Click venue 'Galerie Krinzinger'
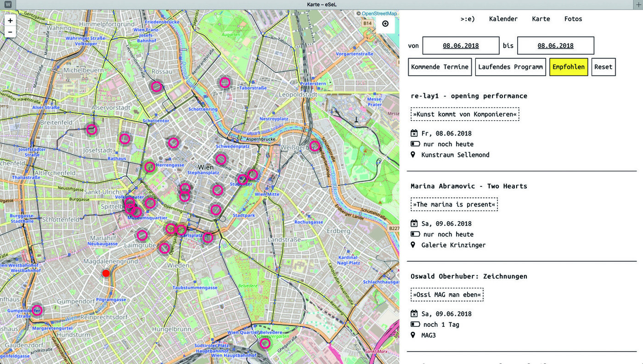643x364 pixels. 454,245
